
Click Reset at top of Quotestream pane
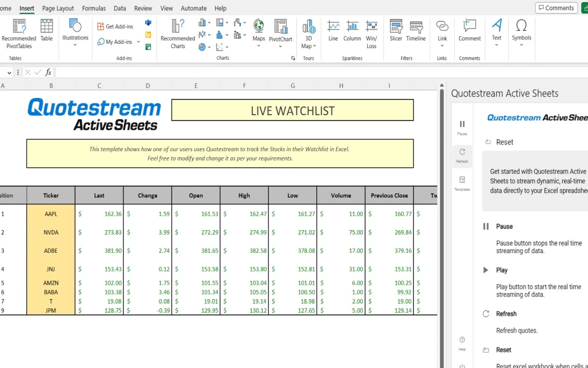click(499, 142)
